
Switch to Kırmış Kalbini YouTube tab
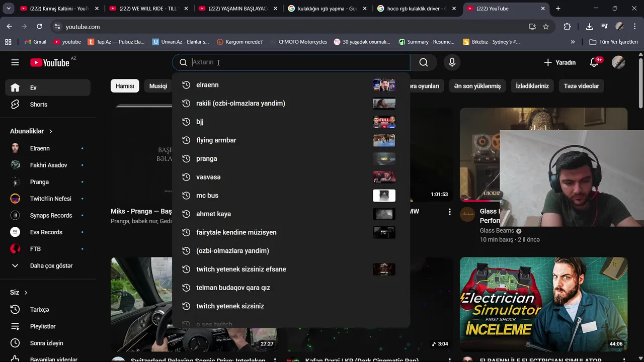coord(59,9)
